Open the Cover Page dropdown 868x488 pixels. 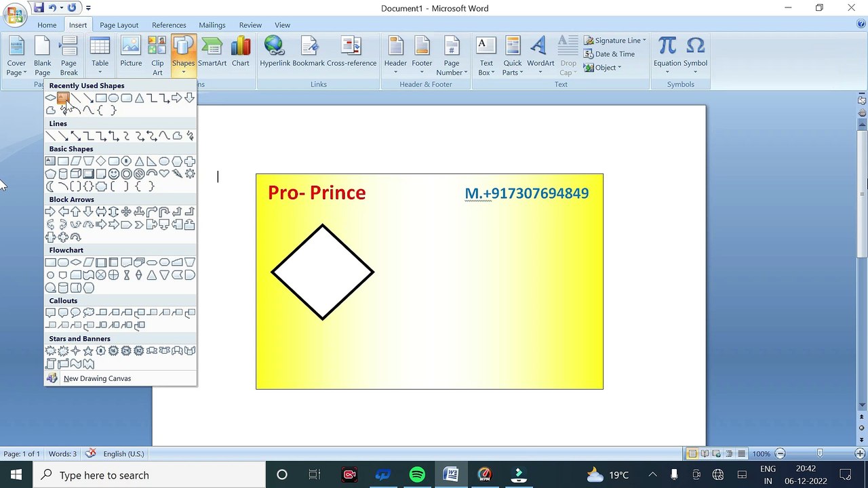tap(16, 56)
